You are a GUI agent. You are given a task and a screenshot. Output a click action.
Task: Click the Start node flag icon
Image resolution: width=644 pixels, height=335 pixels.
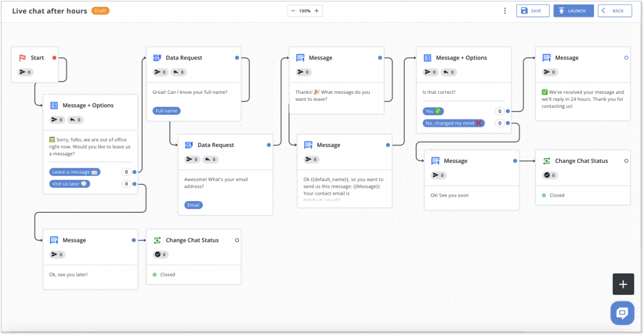[22, 57]
